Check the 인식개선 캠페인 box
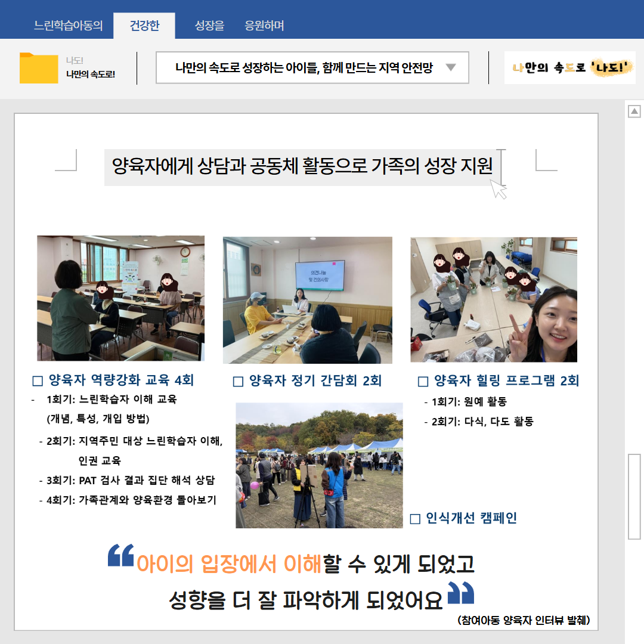The image size is (644, 644). click(x=416, y=519)
